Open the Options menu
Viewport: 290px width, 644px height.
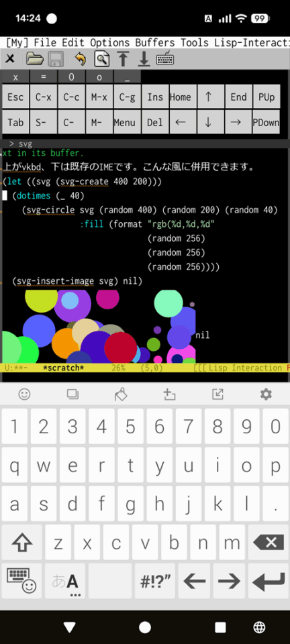[x=110, y=42]
